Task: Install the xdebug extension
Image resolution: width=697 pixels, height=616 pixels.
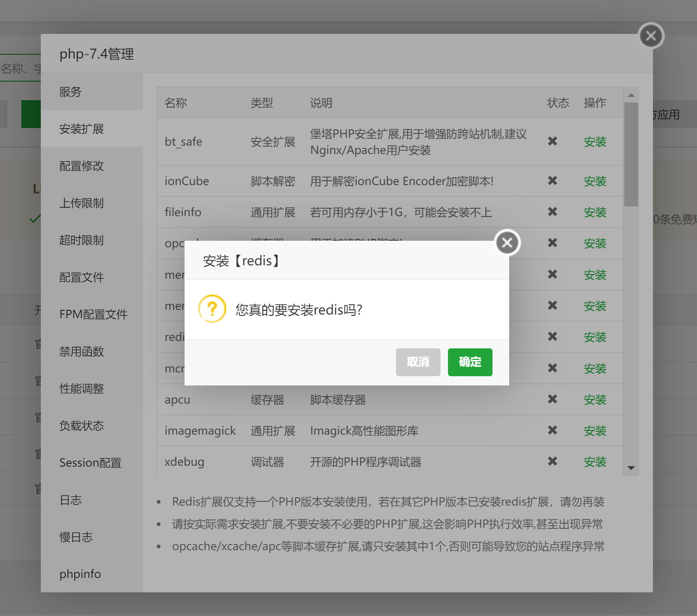Action: [595, 462]
